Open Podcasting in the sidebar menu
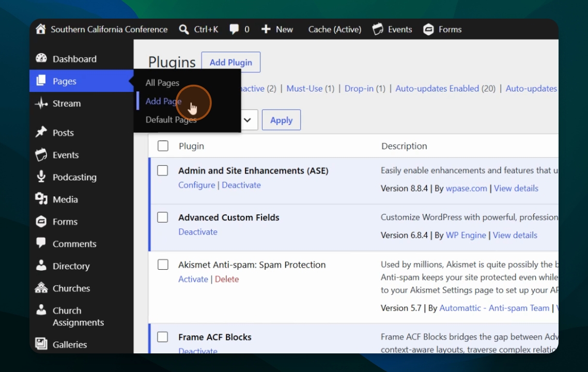 pos(74,177)
